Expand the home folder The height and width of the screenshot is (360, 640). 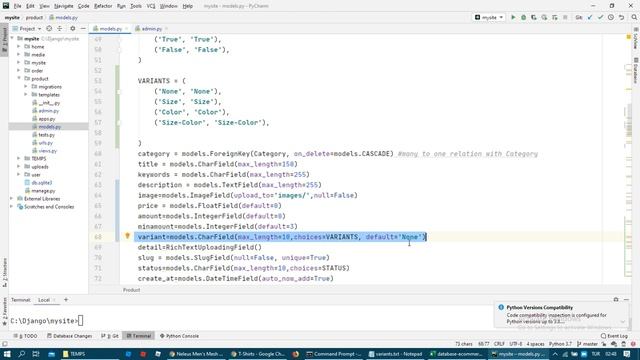19,47
